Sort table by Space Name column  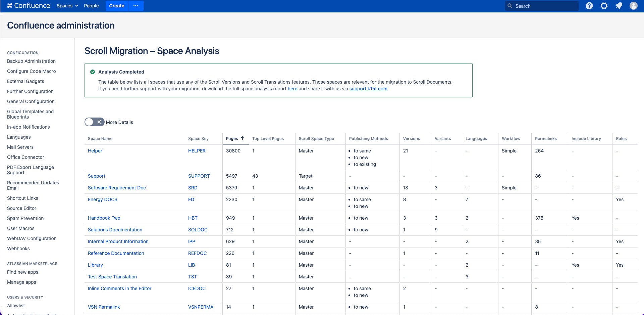coord(100,139)
